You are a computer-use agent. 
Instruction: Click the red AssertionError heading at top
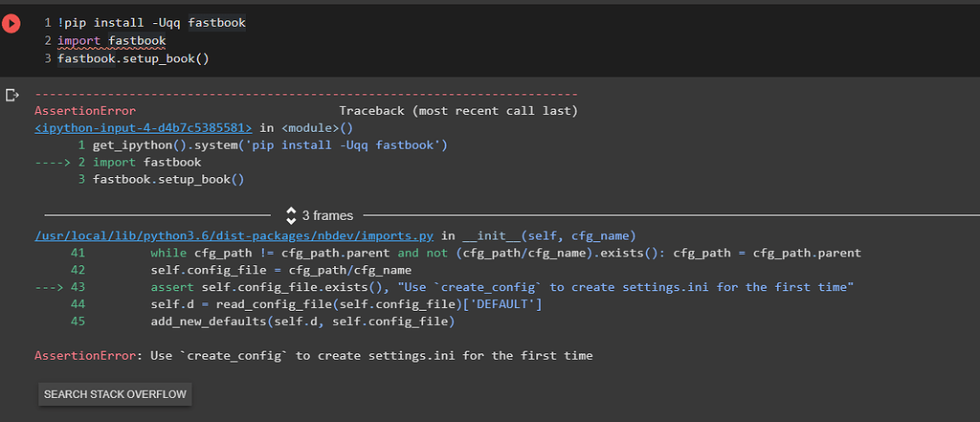(x=85, y=111)
